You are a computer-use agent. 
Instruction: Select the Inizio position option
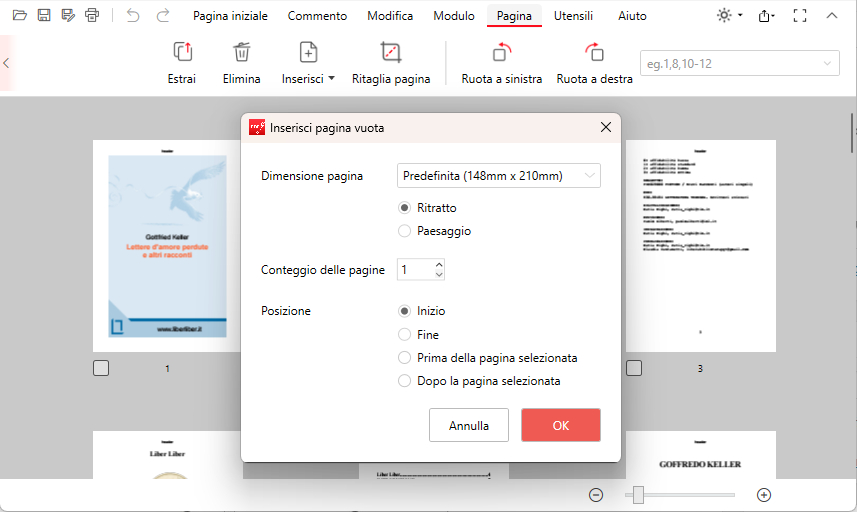coord(422,311)
